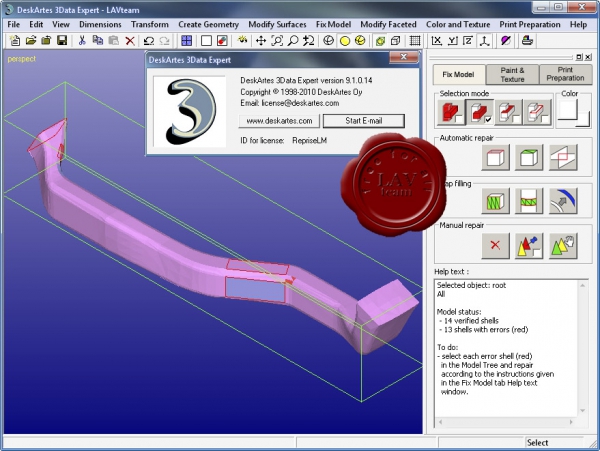Click the wireframe sphere render icon
600x451 pixels.
click(328, 41)
